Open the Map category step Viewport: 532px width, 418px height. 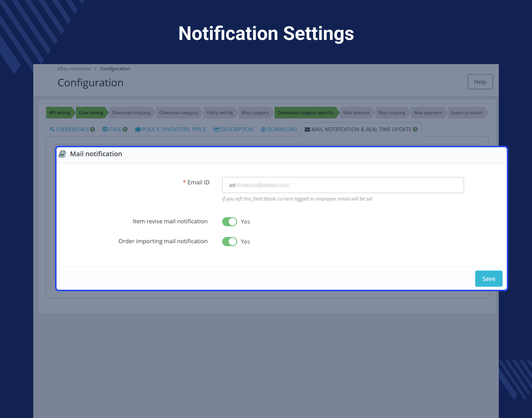pos(256,113)
